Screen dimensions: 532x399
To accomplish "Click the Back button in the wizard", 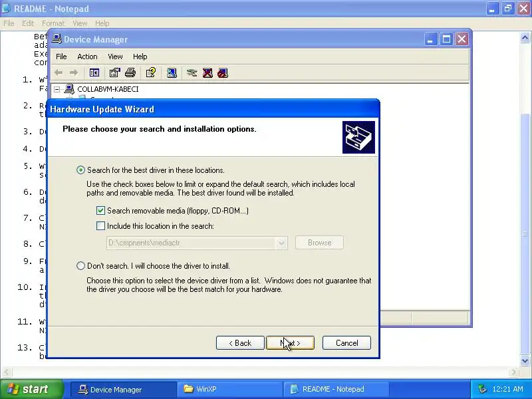I will 240,342.
